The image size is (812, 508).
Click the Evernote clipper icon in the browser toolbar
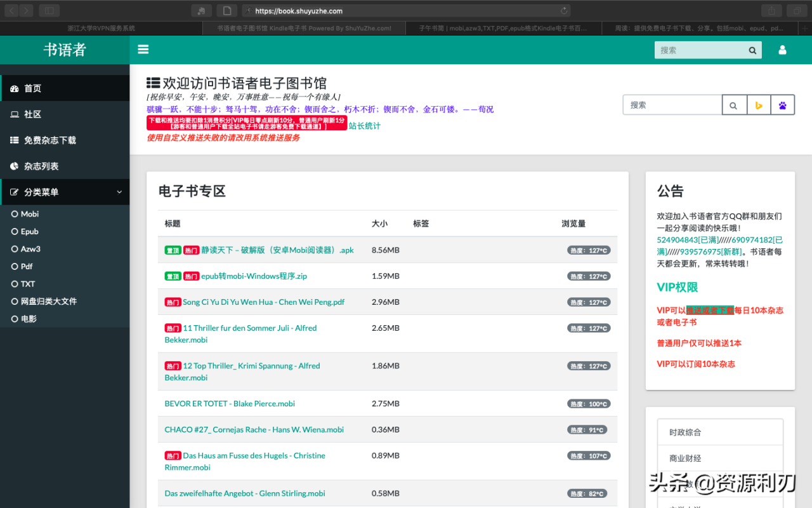(200, 10)
